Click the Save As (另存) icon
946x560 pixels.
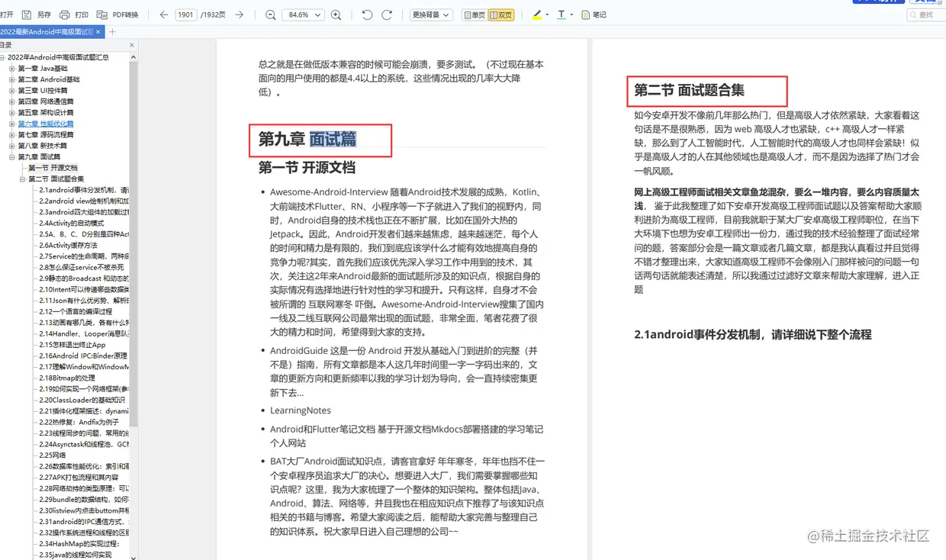27,14
